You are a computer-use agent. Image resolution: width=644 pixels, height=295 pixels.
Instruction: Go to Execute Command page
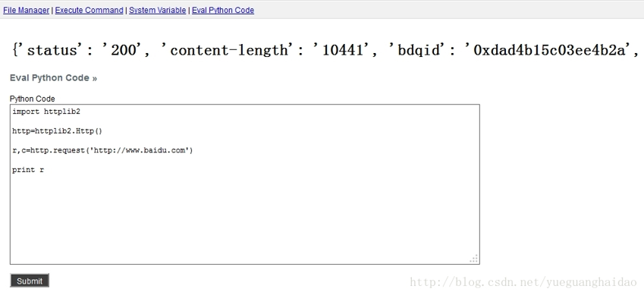89,11
